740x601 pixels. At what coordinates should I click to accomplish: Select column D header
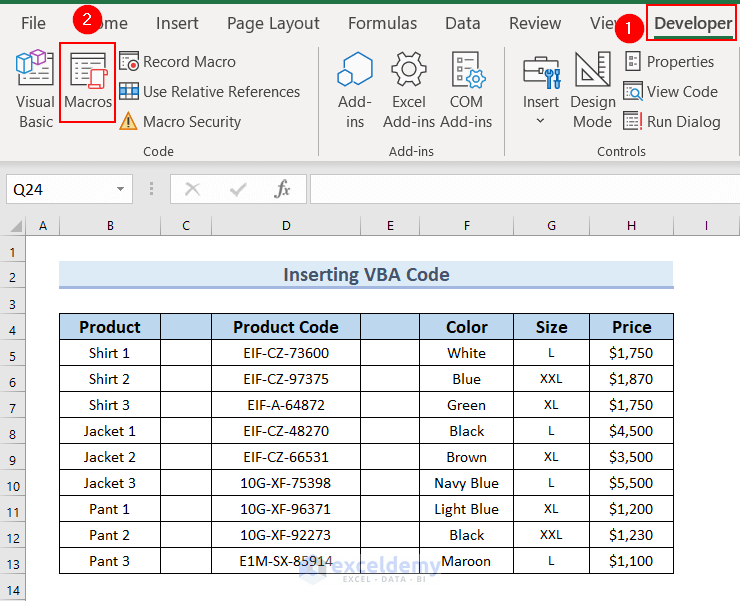tap(286, 226)
